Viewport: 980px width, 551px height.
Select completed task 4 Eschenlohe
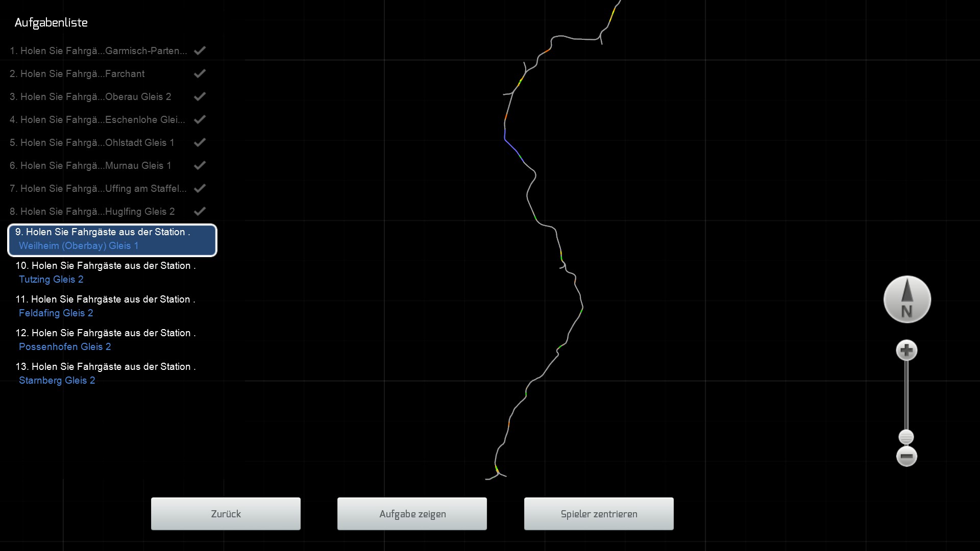tap(97, 119)
